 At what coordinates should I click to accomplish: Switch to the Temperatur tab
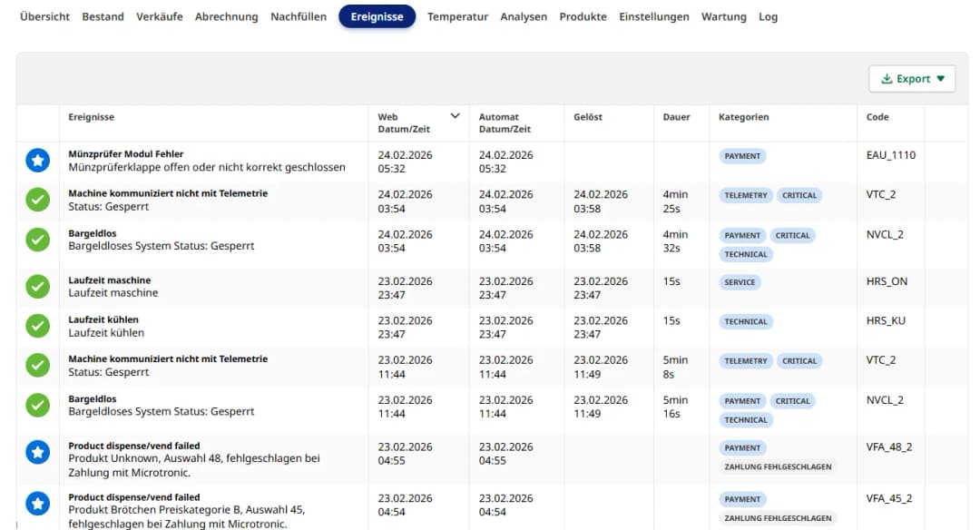tap(457, 16)
